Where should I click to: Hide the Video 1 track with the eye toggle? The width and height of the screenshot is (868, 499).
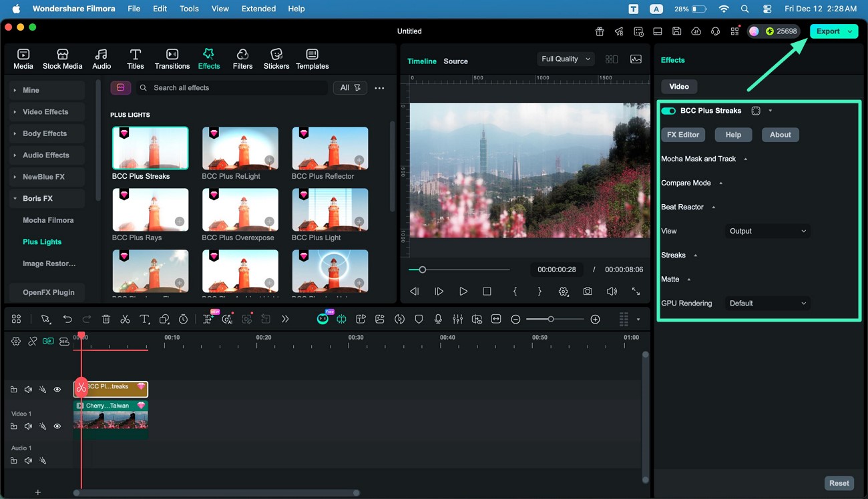57,426
